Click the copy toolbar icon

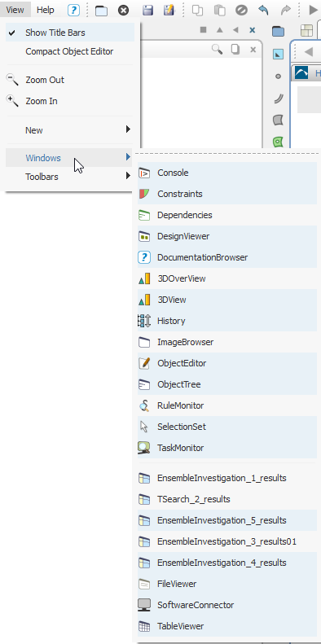click(x=198, y=11)
